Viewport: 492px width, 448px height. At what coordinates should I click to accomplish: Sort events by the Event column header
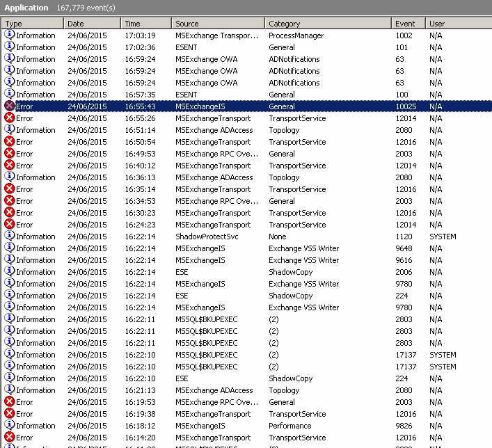pos(408,24)
